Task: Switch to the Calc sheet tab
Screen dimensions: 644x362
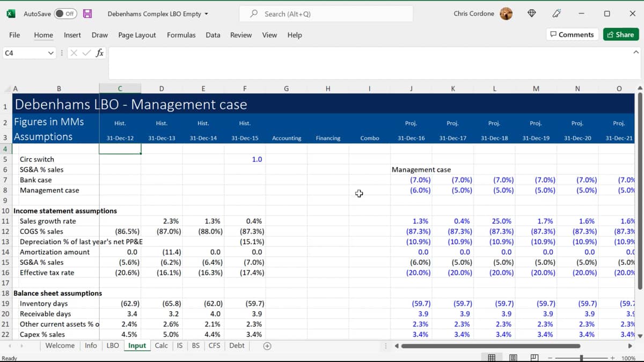Action: coord(161,346)
